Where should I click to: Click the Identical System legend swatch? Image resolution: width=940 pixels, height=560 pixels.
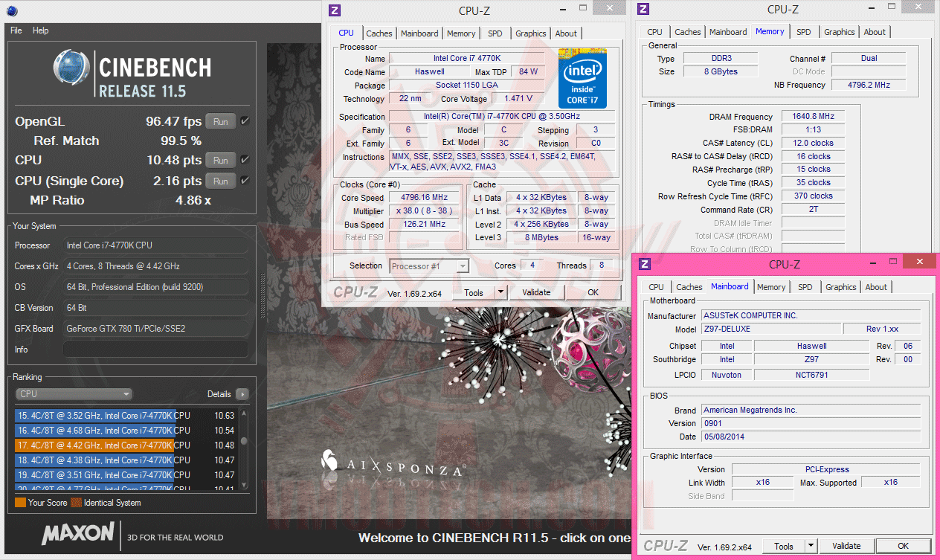pos(76,503)
